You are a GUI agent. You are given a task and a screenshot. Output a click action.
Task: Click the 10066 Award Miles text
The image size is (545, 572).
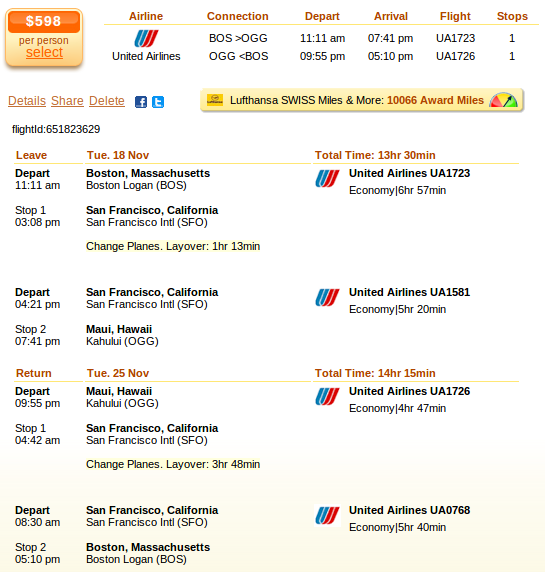[435, 100]
